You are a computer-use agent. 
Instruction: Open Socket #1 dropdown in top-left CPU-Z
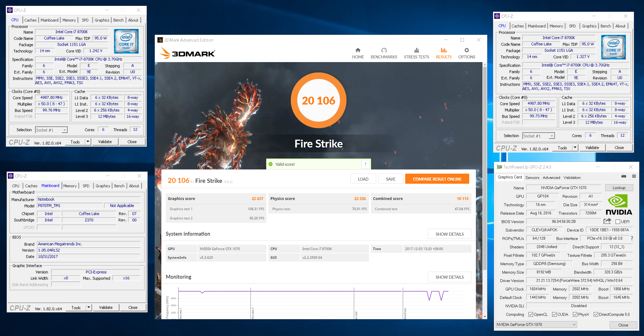tap(51, 130)
